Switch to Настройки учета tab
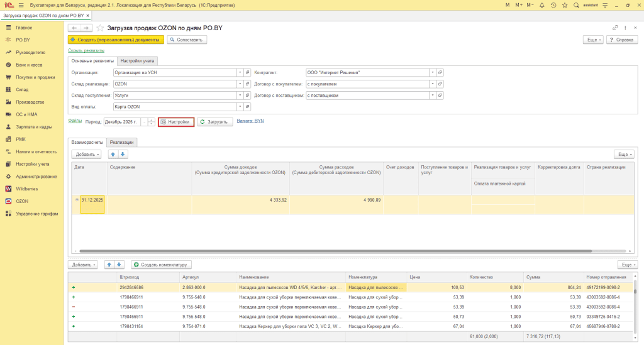Viewport: 644px width, 345px height. (137, 61)
